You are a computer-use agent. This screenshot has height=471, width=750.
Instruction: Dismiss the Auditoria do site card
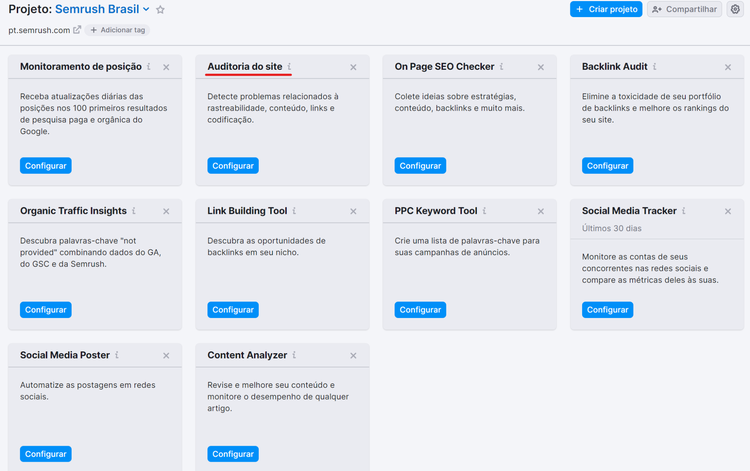tap(353, 67)
